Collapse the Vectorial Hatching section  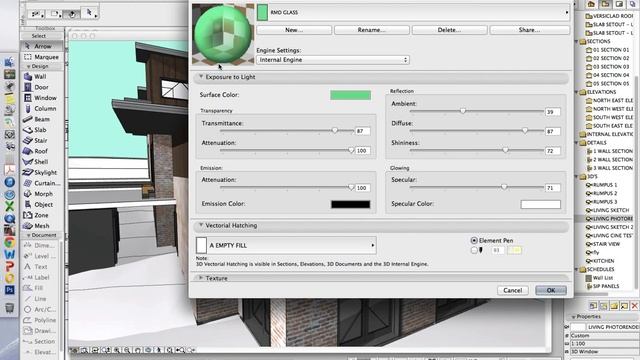click(x=201, y=225)
